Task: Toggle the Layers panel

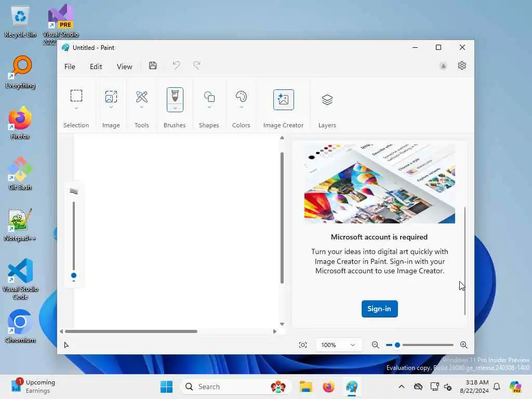Action: (327, 100)
